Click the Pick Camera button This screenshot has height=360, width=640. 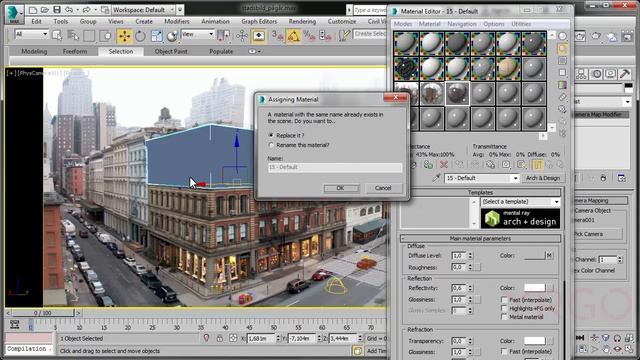pyautogui.click(x=597, y=234)
